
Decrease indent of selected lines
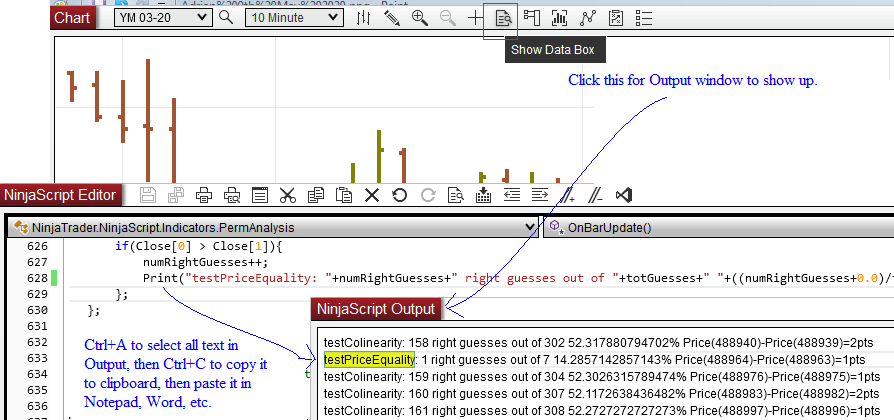(x=512, y=195)
